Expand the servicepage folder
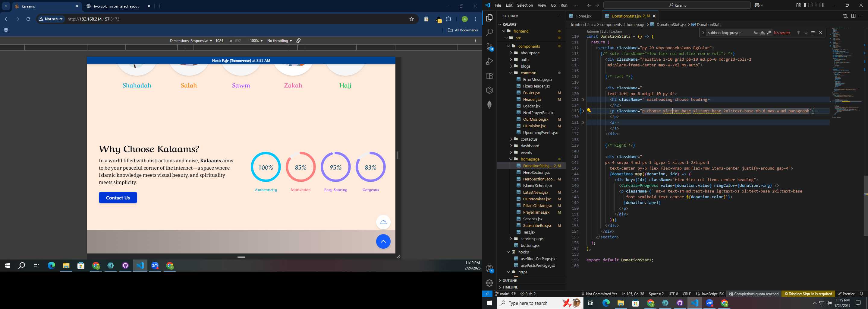This screenshot has width=868, height=309. 531,239
